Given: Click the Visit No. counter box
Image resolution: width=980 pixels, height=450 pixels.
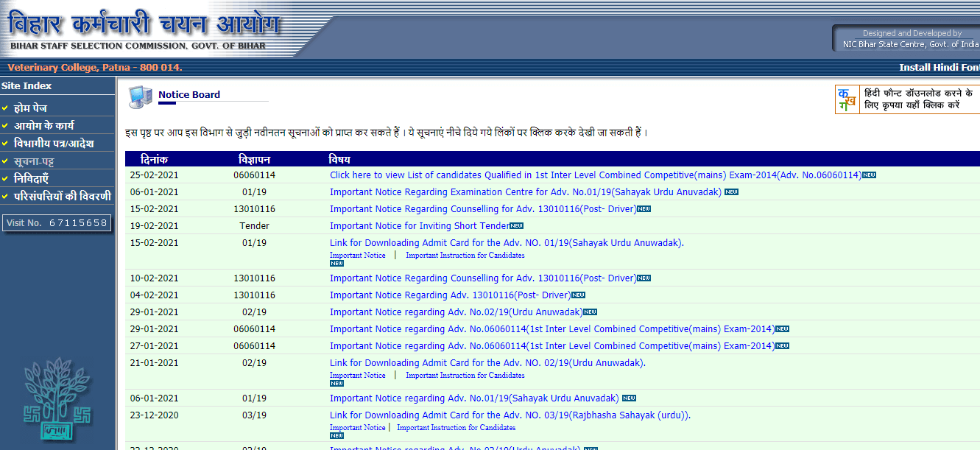Looking at the screenshot, I should (57, 222).
